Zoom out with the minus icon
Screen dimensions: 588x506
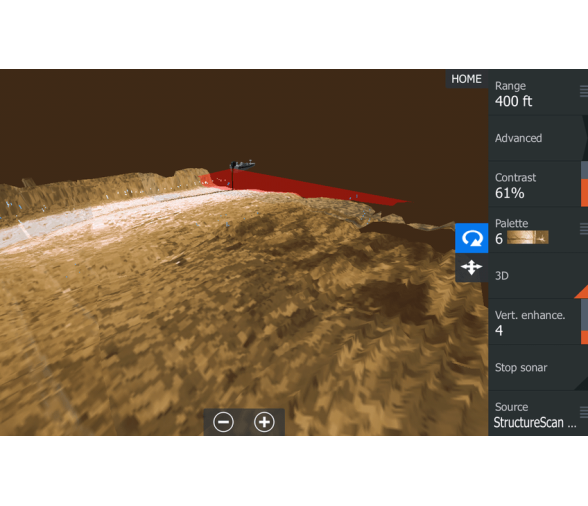pos(224,422)
